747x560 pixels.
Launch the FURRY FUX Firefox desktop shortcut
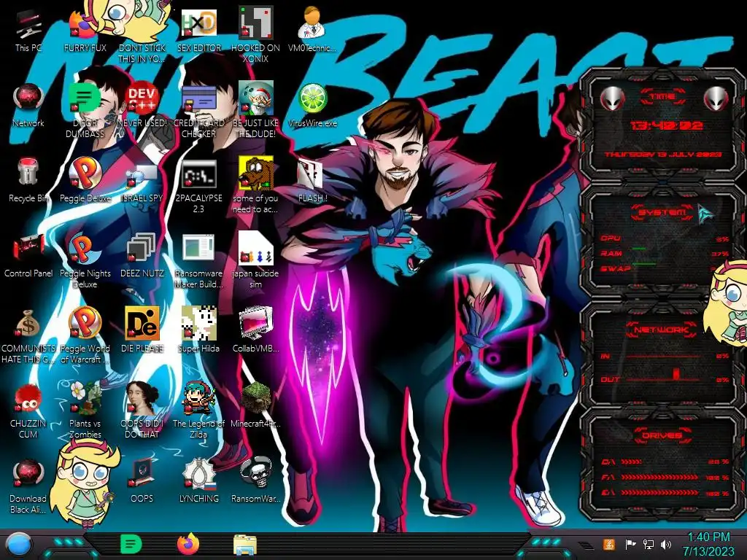point(85,31)
